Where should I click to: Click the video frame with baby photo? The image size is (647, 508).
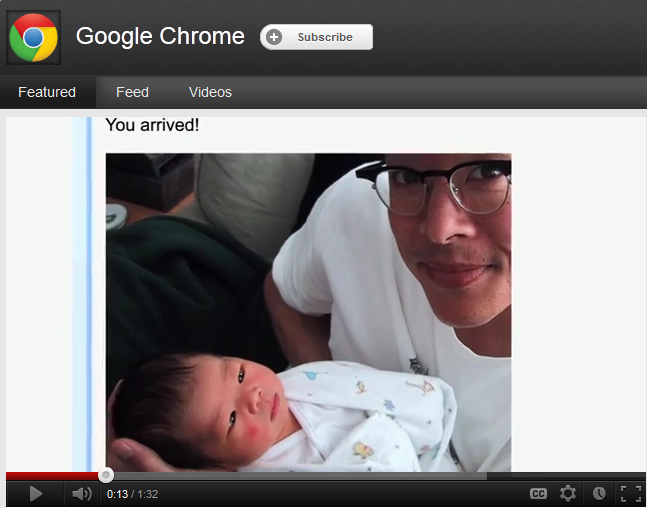308,312
